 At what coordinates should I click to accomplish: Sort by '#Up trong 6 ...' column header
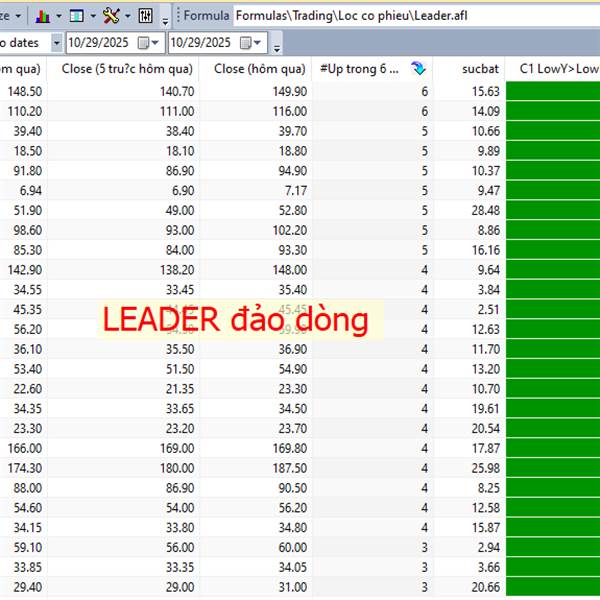pyautogui.click(x=372, y=69)
